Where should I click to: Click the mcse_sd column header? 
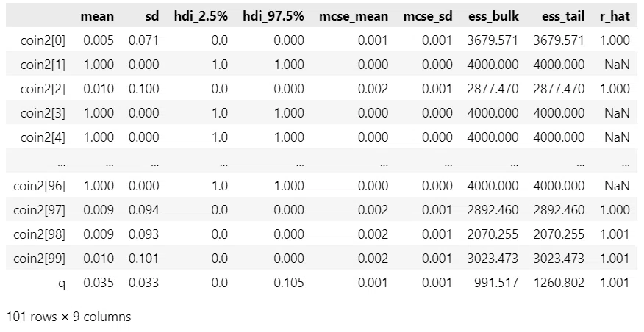click(428, 17)
